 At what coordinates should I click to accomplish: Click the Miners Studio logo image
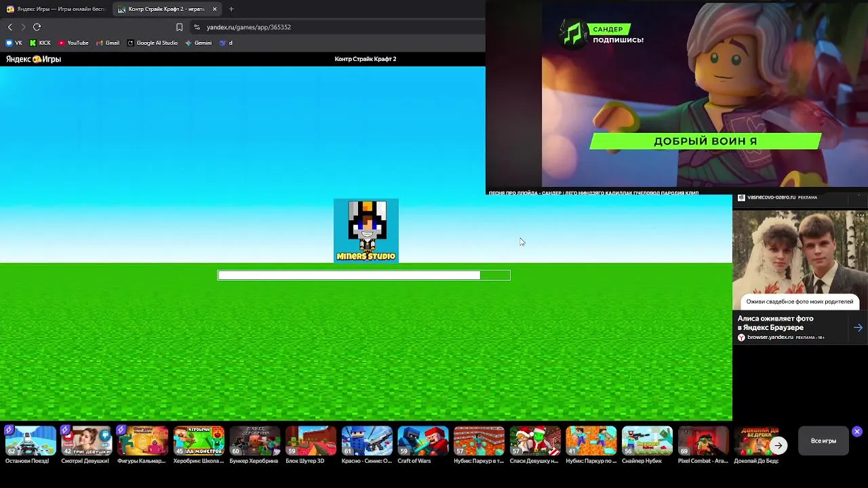[x=366, y=230]
